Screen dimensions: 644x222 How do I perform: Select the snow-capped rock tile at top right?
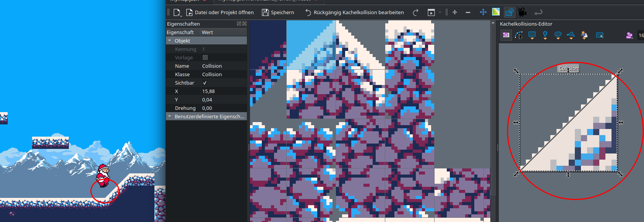point(410,45)
